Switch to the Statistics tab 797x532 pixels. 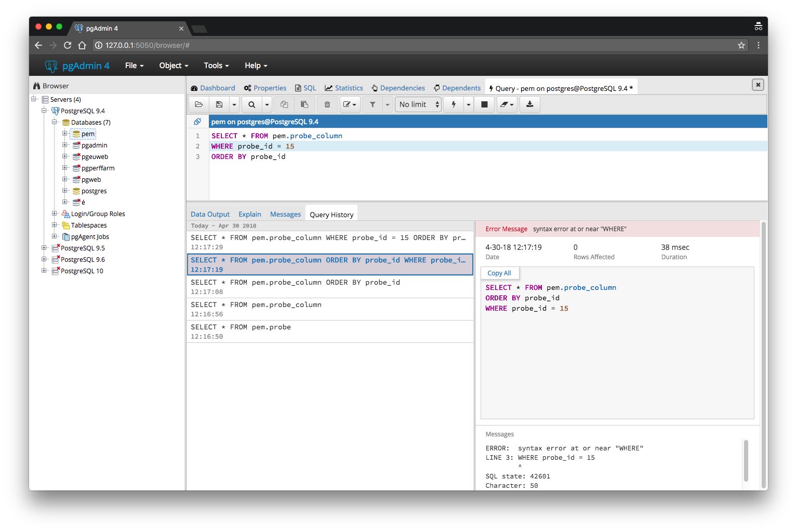coord(344,88)
